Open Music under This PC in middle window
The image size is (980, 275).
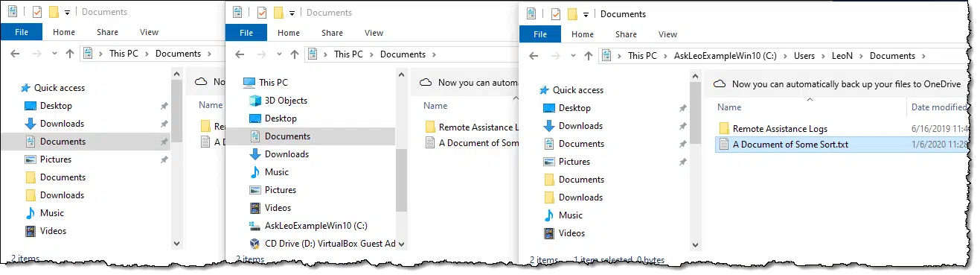[277, 172]
